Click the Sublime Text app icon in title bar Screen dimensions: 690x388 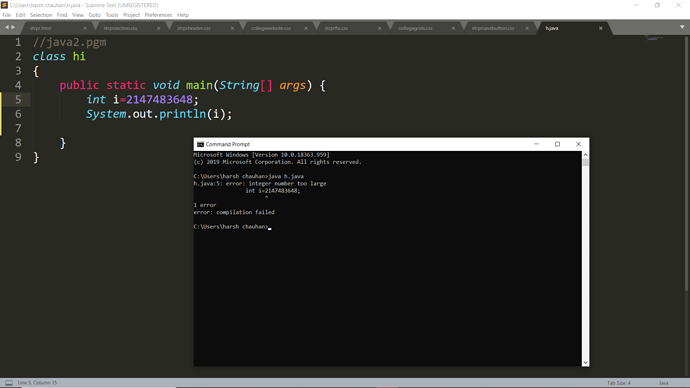tap(4, 5)
